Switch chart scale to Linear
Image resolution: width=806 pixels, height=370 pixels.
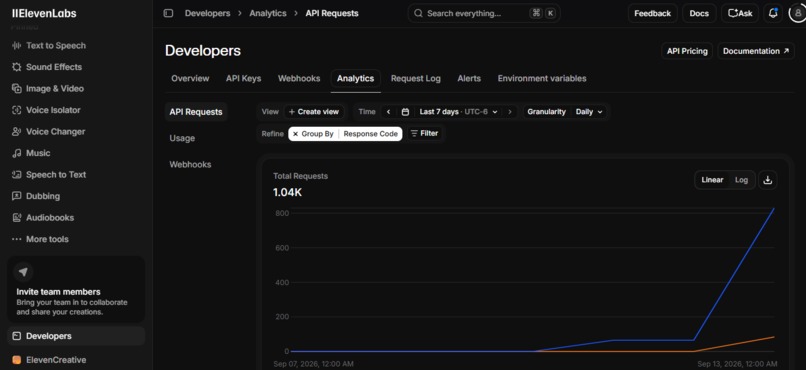point(712,180)
